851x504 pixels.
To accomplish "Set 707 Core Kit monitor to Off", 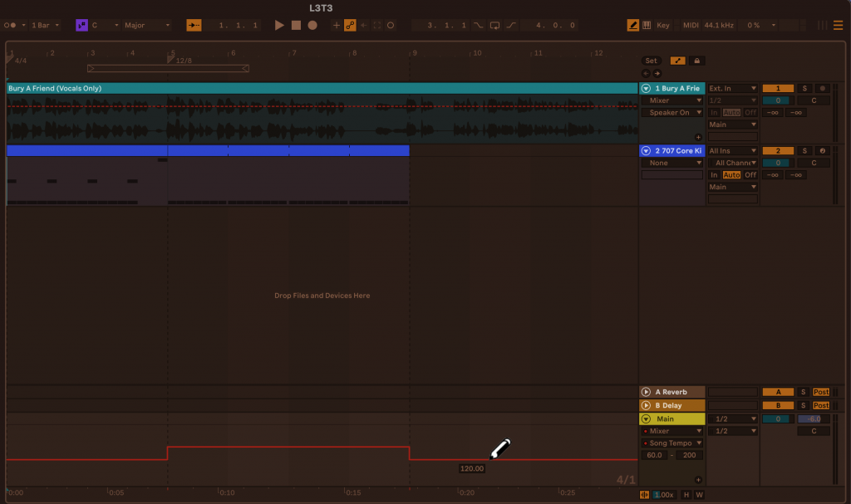I will click(x=750, y=175).
